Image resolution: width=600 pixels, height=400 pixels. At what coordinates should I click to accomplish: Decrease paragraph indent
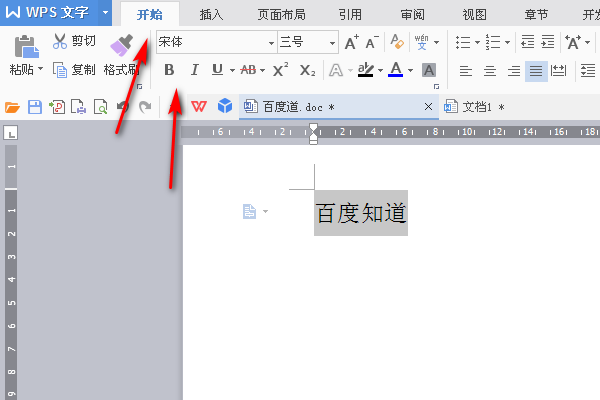pyautogui.click(x=528, y=42)
